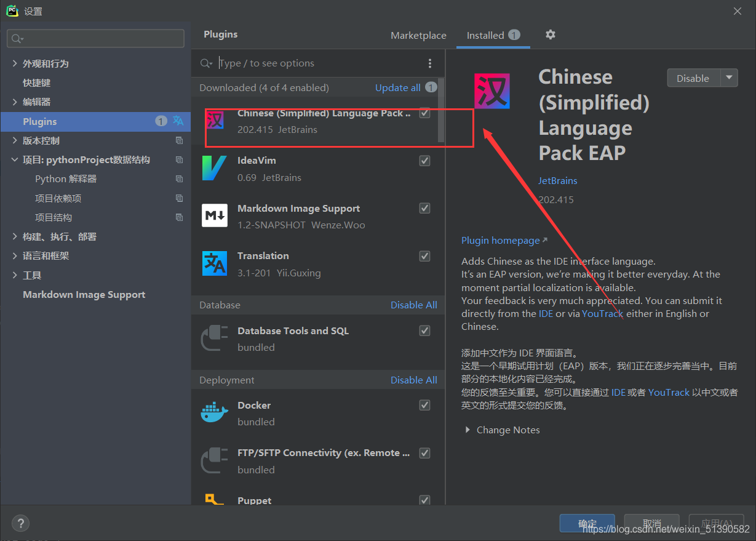Click the Puppet plugin icon
The width and height of the screenshot is (756, 541).
(x=215, y=499)
